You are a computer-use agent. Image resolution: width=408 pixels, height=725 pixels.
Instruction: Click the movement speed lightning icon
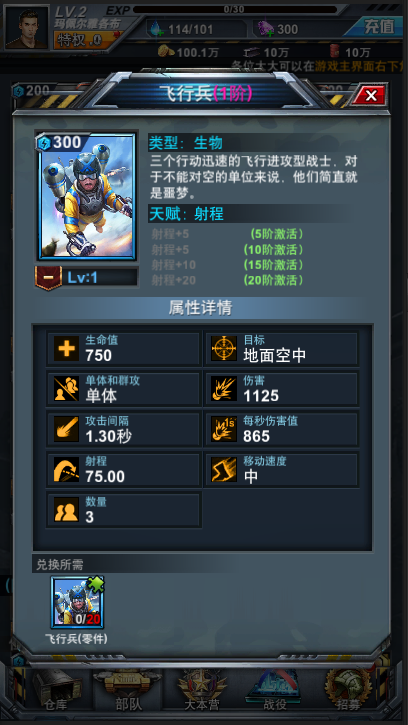pyautogui.click(x=224, y=469)
